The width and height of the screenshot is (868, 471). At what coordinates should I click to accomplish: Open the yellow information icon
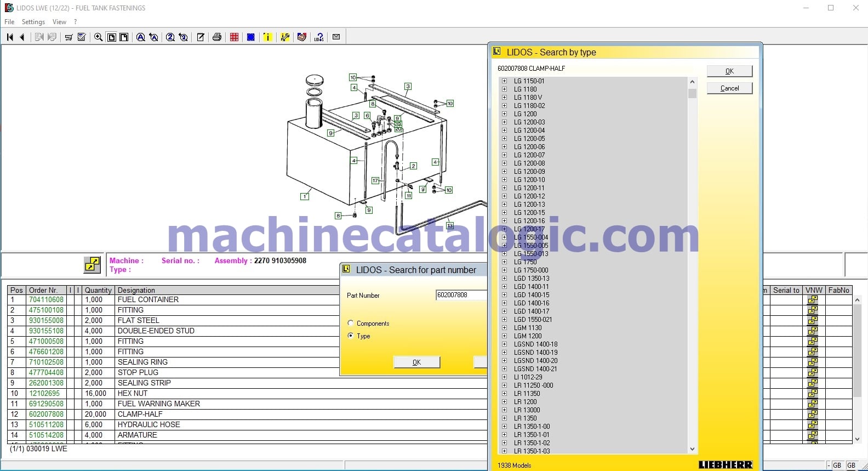(x=267, y=37)
